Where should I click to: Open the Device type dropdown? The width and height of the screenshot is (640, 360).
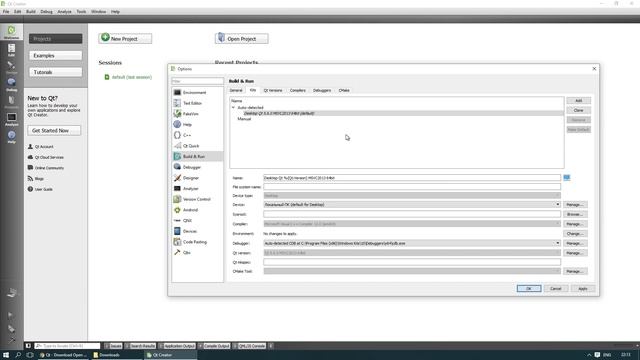coord(412,196)
